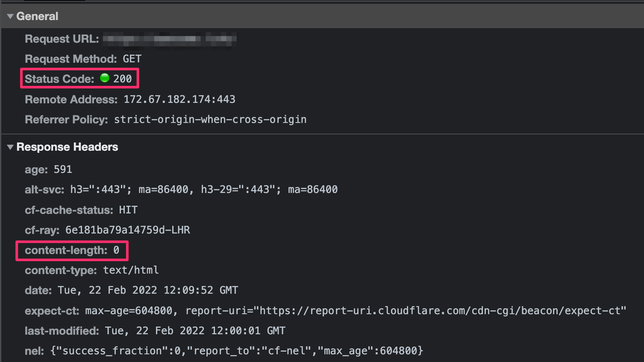This screenshot has width=644, height=362.
Task: Click the Remote Address IP value
Action: coord(179,99)
